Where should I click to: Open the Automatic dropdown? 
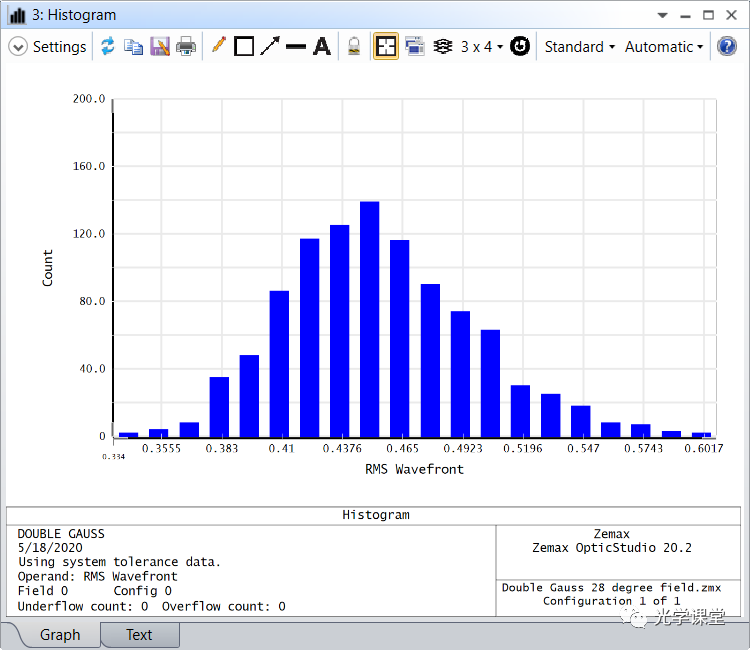(663, 47)
